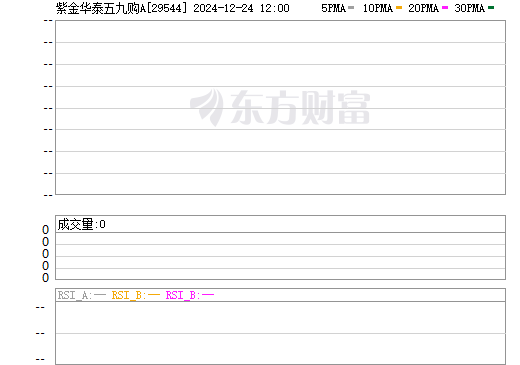Viewport: 520px width, 365px height.
Task: Click the 成交量:0 volume label
Action: tap(81, 224)
